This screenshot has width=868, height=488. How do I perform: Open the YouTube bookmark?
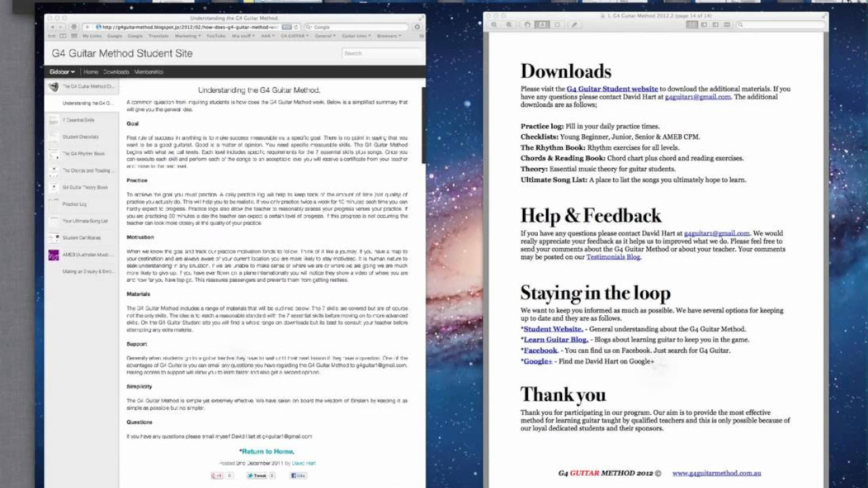216,36
